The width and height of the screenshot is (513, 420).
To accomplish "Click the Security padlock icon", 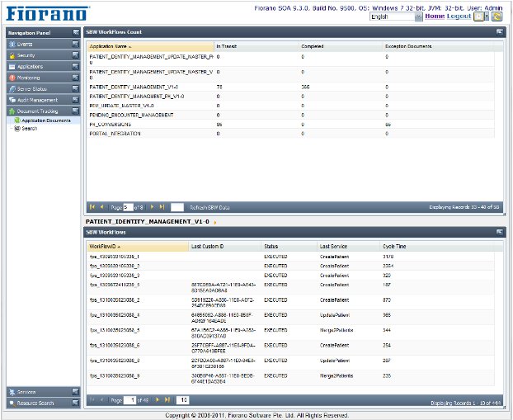I will tap(12, 55).
